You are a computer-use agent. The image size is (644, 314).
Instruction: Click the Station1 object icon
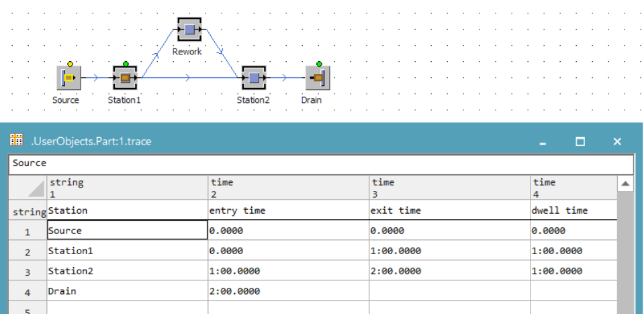pos(125,78)
